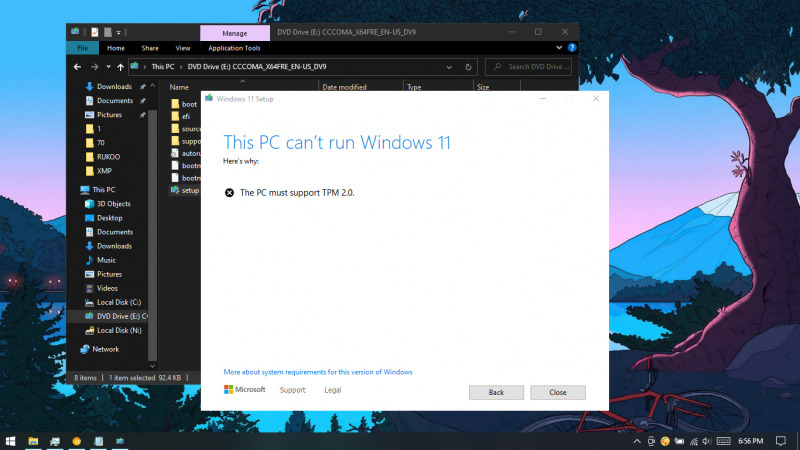The width and height of the screenshot is (800, 450).
Task: Open the Support link in Setup
Action: (x=292, y=390)
